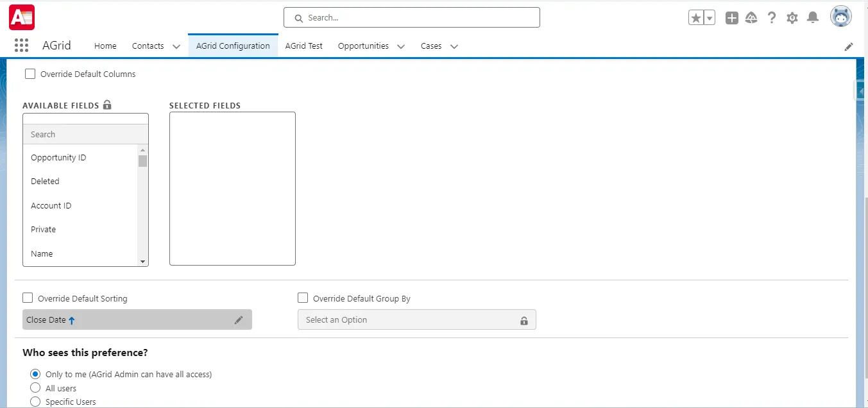Open the Cases dropdown chevron
This screenshot has height=408, width=868.
pyautogui.click(x=455, y=46)
